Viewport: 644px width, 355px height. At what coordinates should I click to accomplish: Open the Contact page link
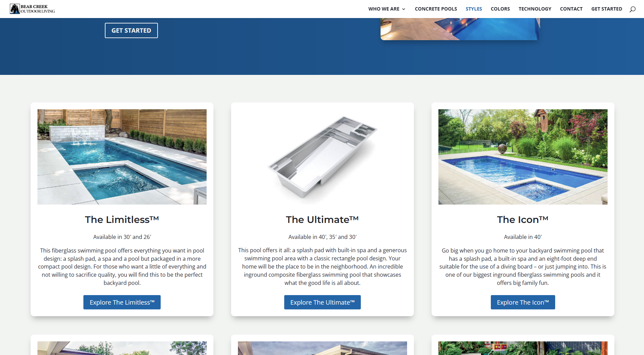click(571, 9)
